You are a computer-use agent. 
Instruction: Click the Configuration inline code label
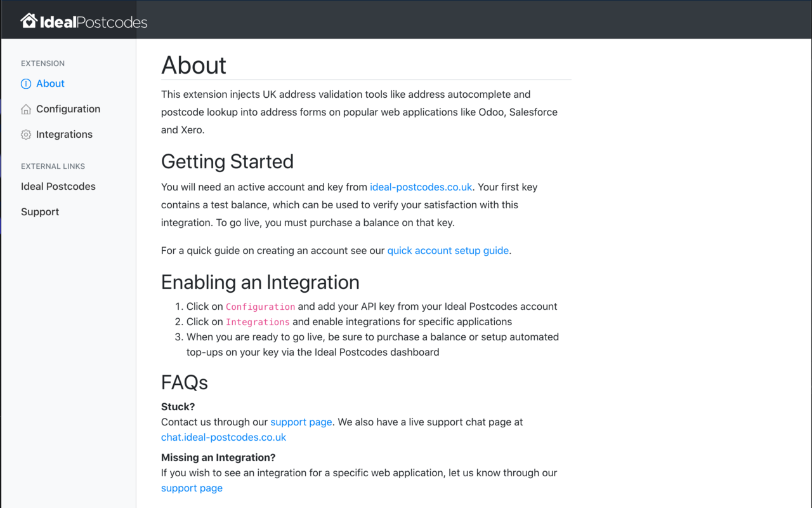coord(260,307)
